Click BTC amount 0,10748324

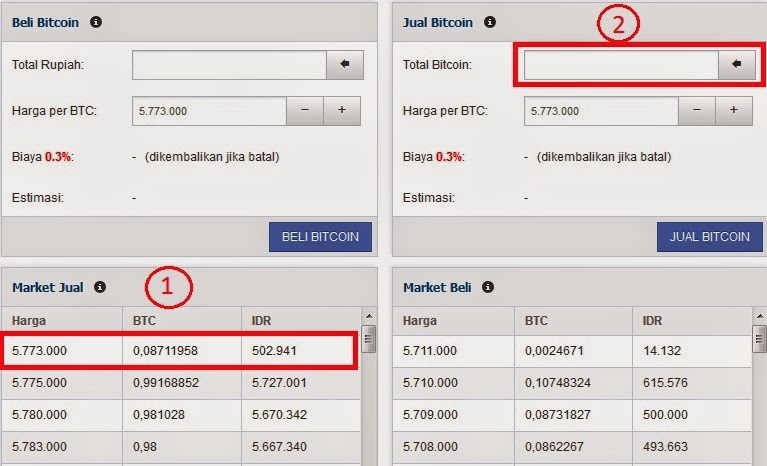(558, 382)
